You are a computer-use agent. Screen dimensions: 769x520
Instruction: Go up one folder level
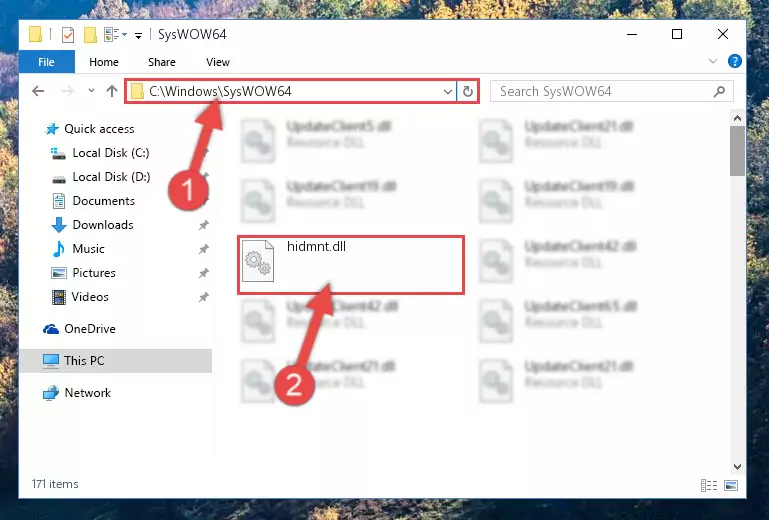pyautogui.click(x=112, y=91)
